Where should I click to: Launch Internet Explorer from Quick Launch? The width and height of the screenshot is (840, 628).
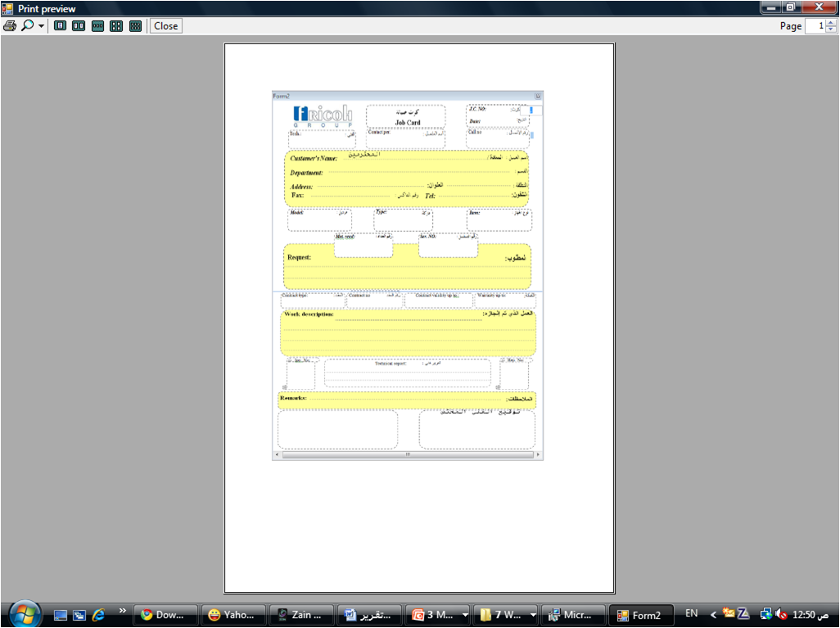pyautogui.click(x=98, y=615)
